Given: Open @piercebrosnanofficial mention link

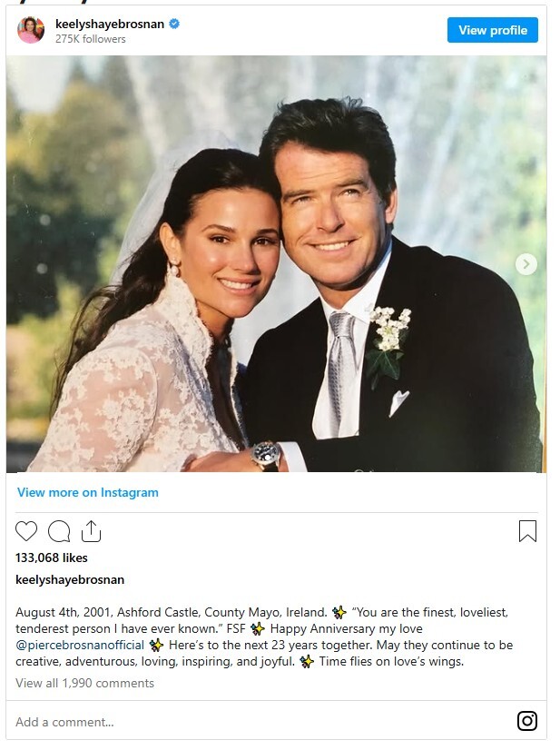Looking at the screenshot, I should [x=80, y=645].
